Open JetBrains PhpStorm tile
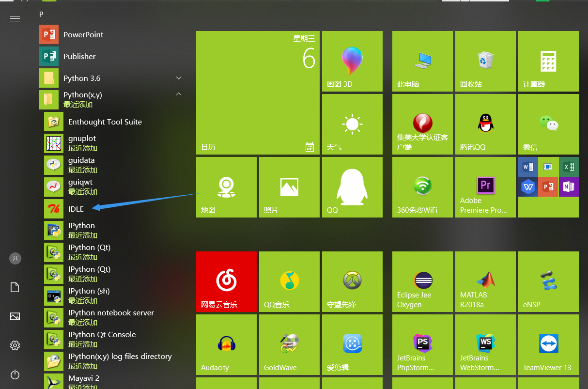588x389 pixels. coord(422,344)
